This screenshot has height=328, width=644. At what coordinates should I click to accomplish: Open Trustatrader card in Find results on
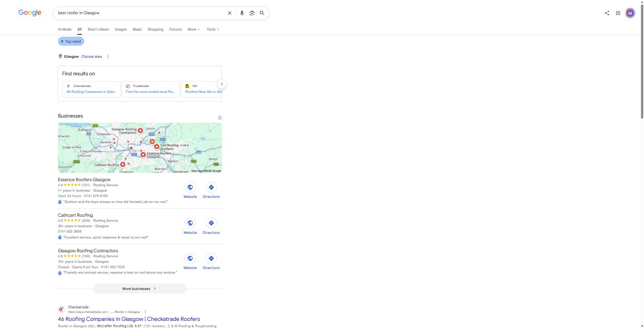[x=151, y=89]
